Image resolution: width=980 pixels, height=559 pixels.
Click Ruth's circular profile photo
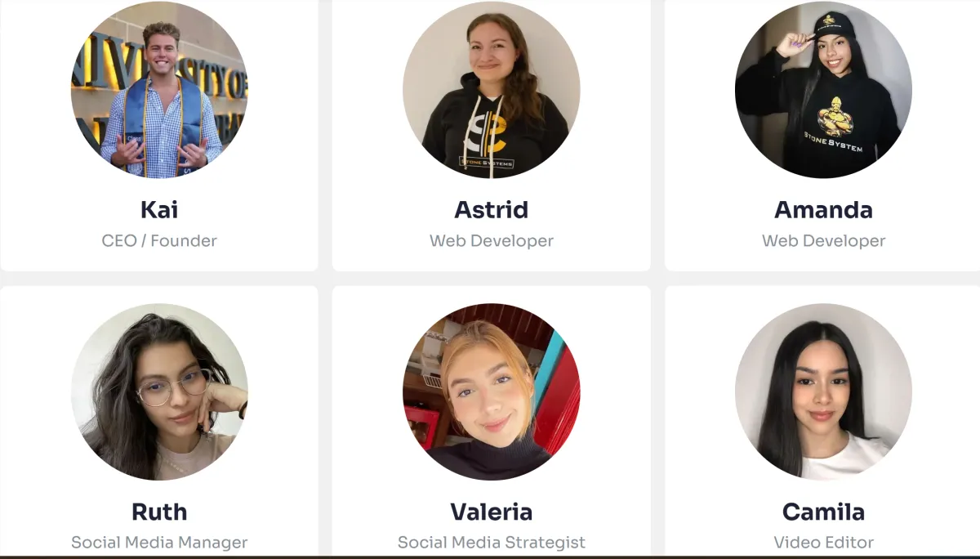(159, 392)
